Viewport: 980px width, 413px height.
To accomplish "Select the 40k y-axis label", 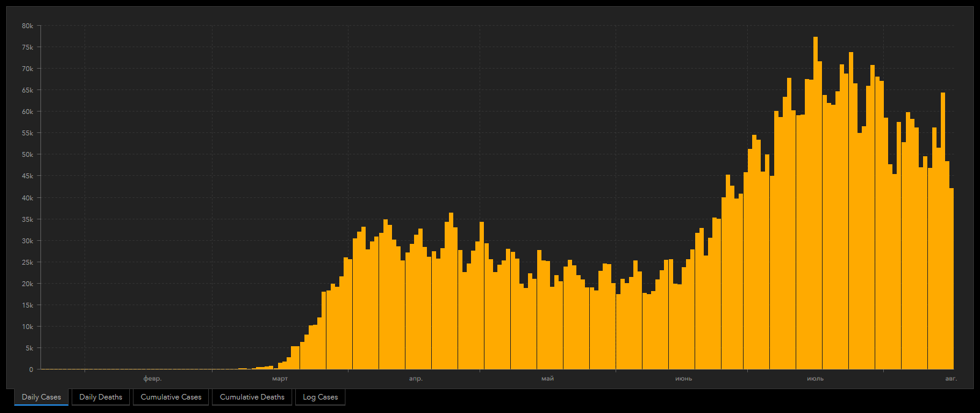I will (28, 198).
